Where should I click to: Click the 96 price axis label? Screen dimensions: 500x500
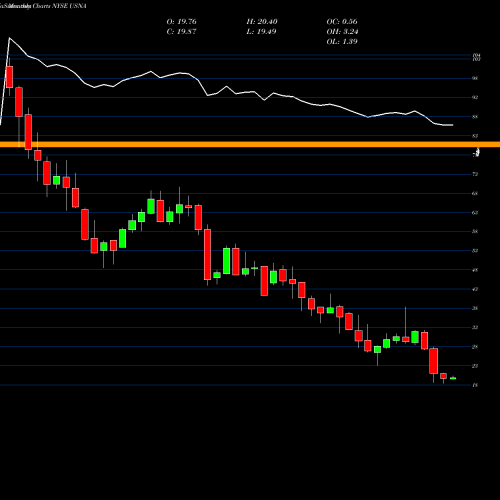(x=475, y=78)
